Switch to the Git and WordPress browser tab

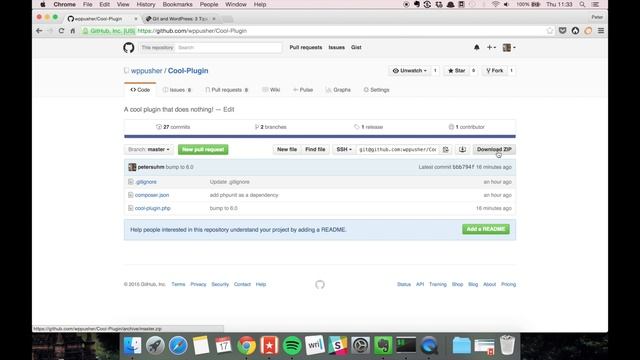point(180,19)
